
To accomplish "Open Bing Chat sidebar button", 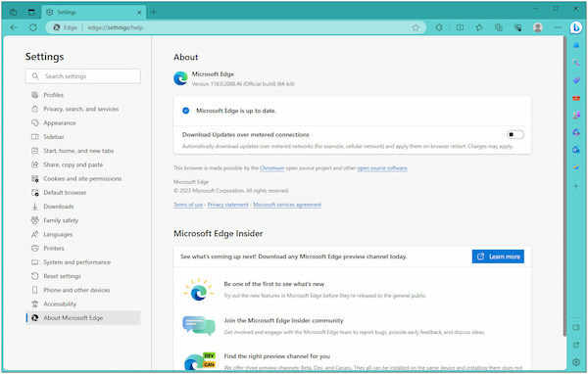I will coord(576,27).
